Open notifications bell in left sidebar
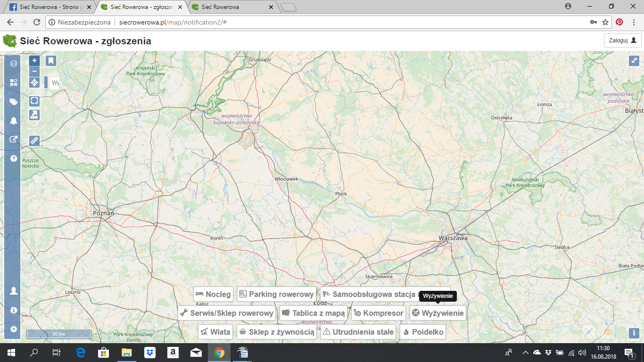 coord(14,121)
